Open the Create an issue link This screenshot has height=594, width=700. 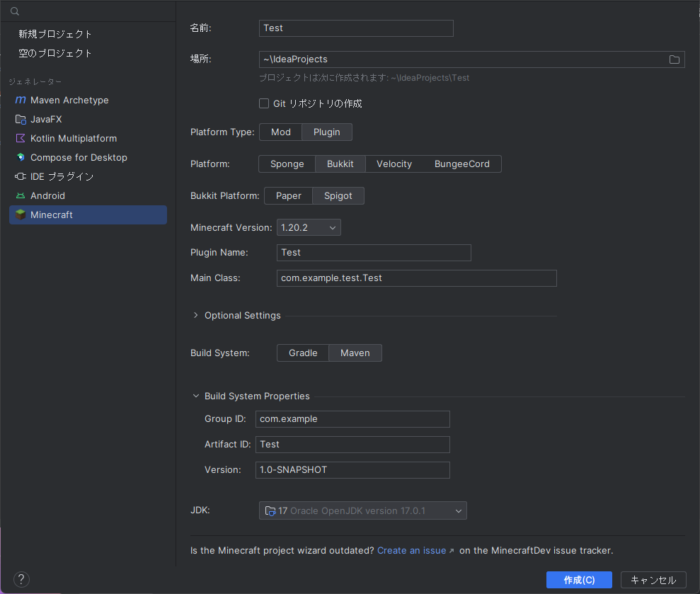click(x=412, y=550)
